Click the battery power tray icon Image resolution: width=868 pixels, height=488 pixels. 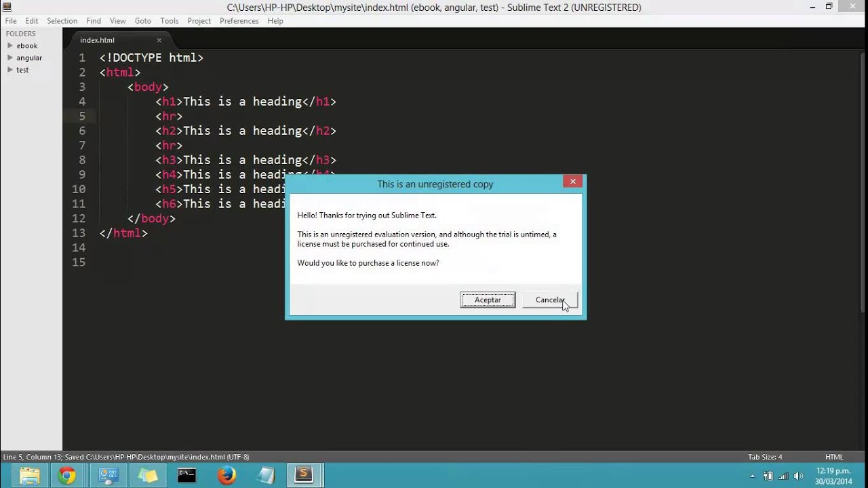768,476
